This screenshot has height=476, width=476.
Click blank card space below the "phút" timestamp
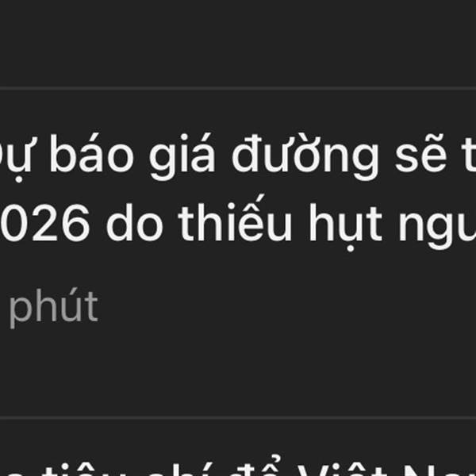(238, 374)
